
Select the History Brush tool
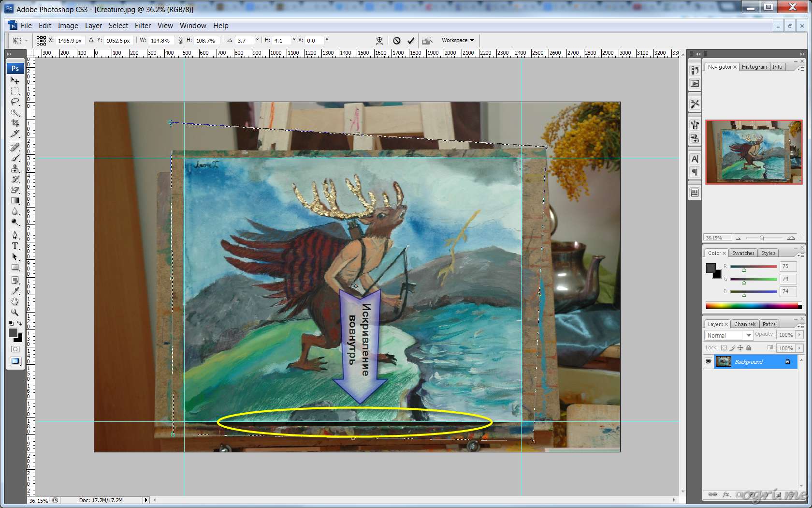[15, 179]
